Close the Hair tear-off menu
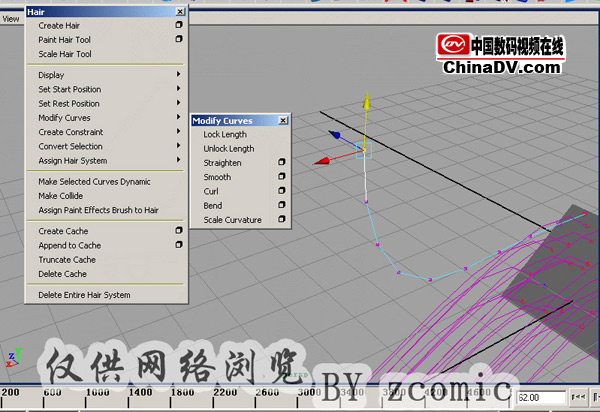 180,12
